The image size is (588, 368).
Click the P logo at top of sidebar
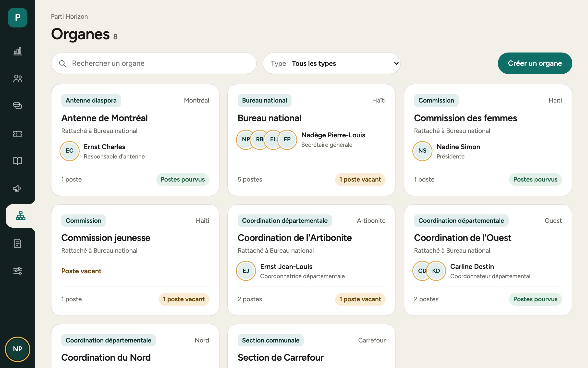click(18, 18)
